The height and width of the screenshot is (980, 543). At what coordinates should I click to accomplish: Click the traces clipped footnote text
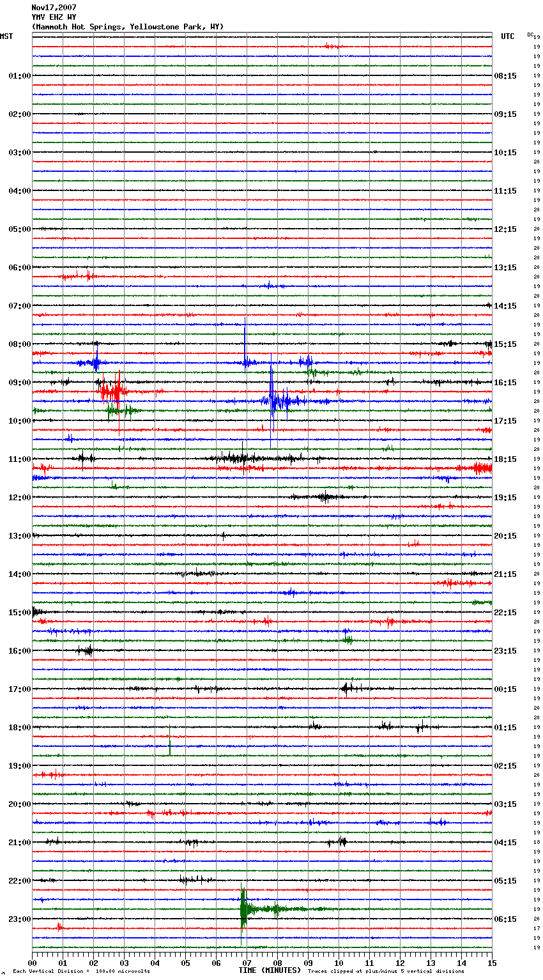pyautogui.click(x=386, y=972)
